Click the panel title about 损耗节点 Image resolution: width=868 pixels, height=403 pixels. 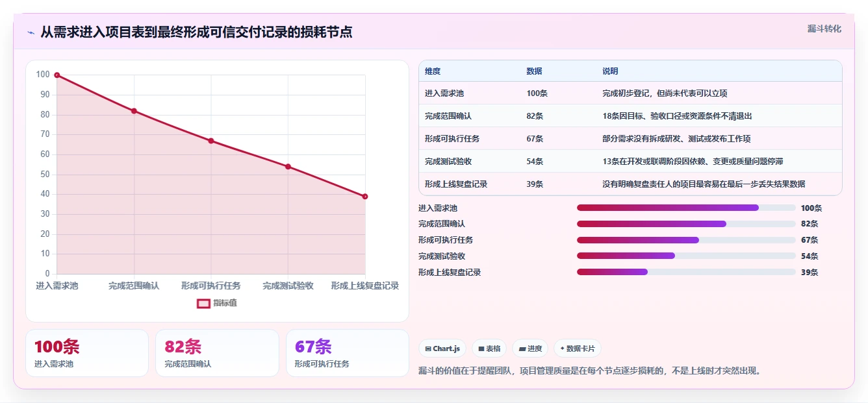(196, 32)
